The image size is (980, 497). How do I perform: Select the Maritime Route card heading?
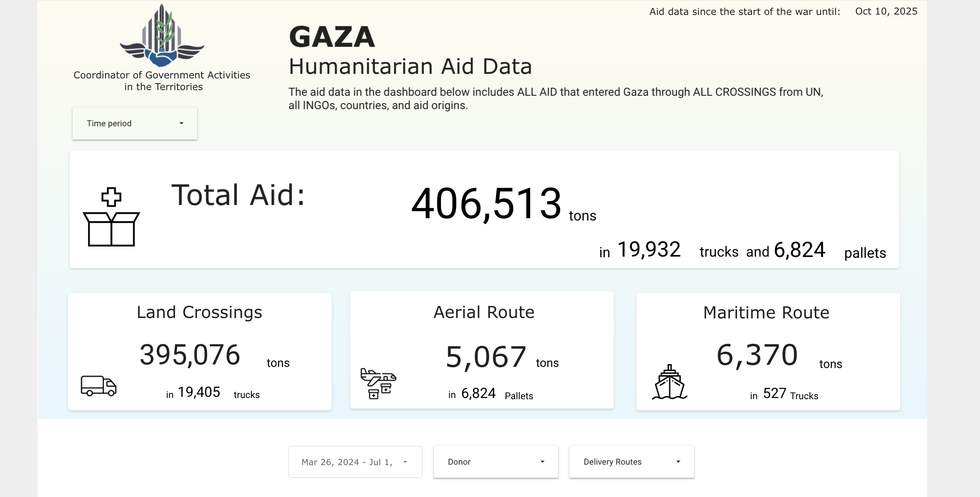(x=766, y=313)
